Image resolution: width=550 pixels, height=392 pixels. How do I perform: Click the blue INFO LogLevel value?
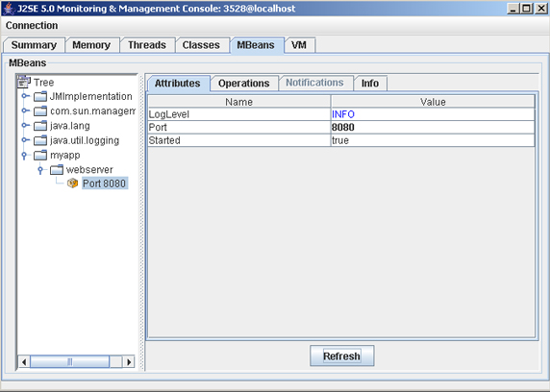click(x=343, y=114)
